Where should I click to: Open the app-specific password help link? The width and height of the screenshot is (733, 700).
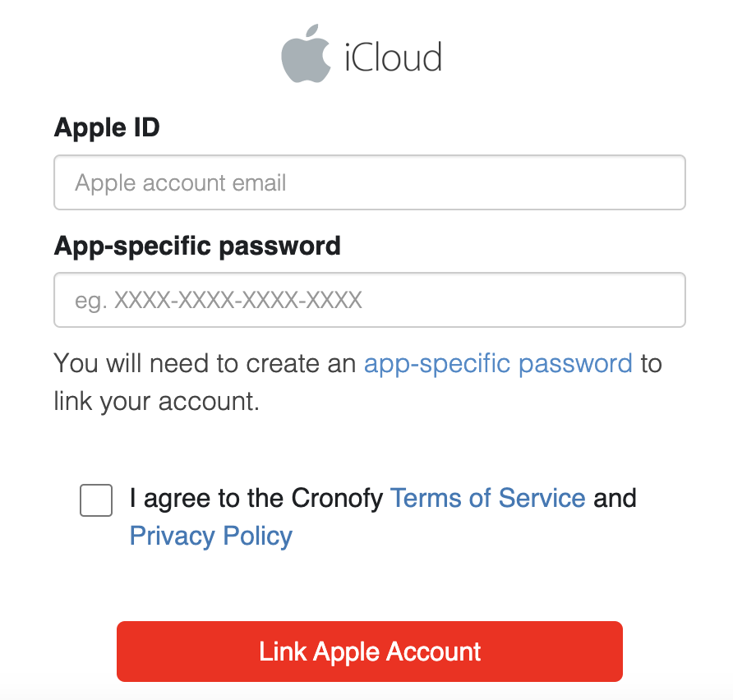(498, 363)
